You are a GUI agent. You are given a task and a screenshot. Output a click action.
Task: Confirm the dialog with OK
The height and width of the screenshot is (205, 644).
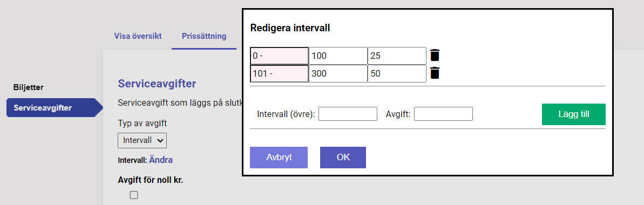[x=343, y=158]
